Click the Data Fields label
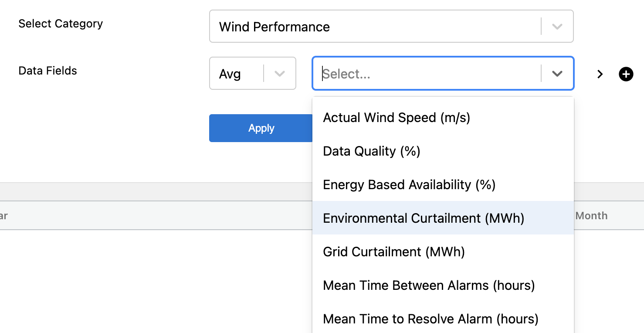The width and height of the screenshot is (644, 333). 47,71
